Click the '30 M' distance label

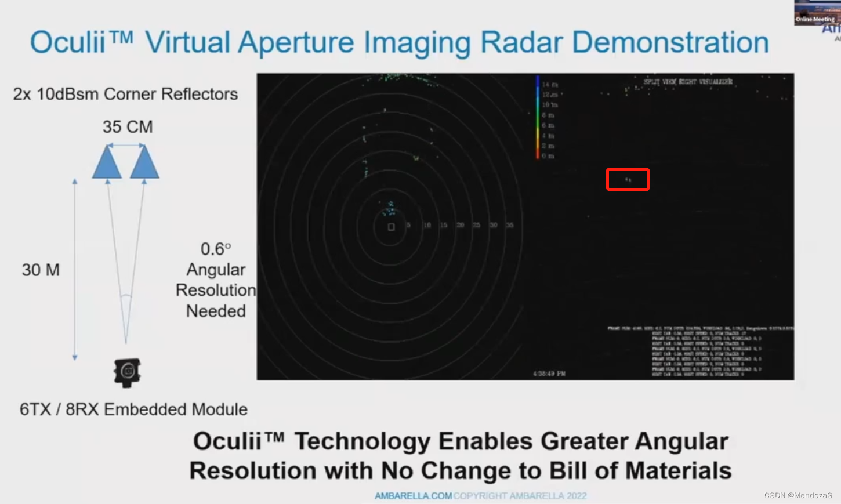(41, 270)
